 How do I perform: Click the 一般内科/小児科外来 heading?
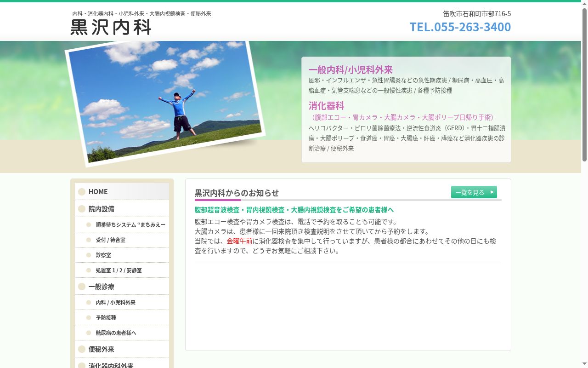351,69
